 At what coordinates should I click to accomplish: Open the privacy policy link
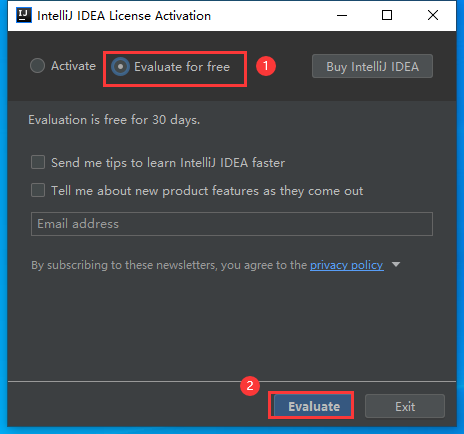coord(347,265)
